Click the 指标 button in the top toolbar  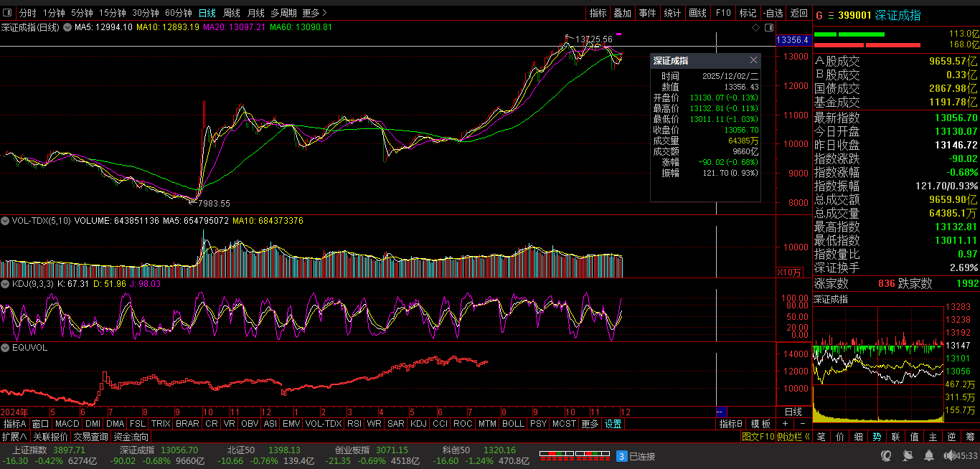598,13
